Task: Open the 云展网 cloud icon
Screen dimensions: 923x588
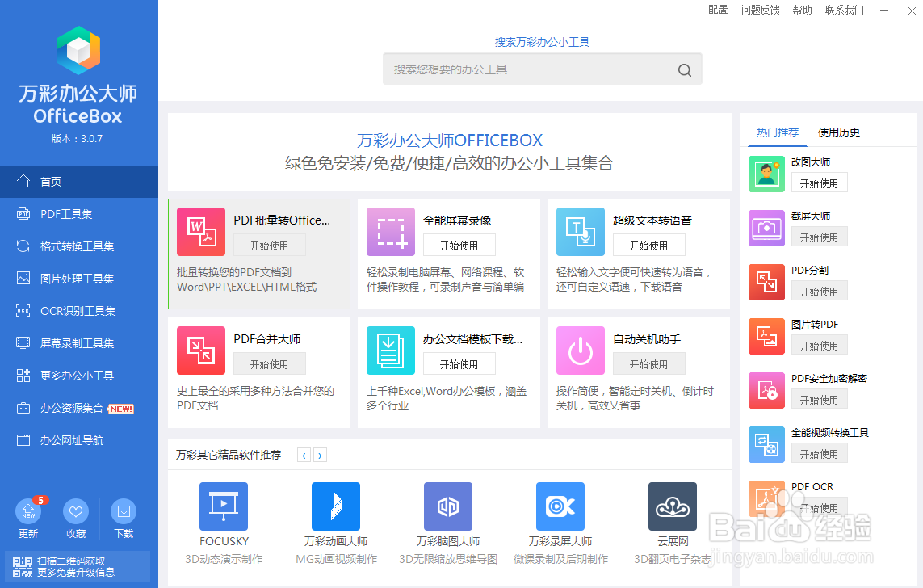Action: [x=673, y=506]
